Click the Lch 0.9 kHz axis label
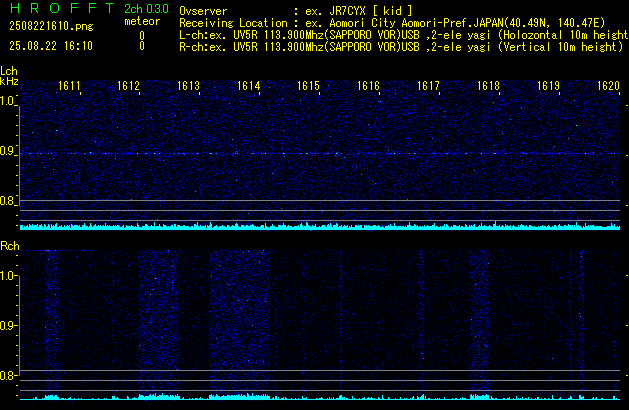Image resolution: width=629 pixels, height=410 pixels. [x=7, y=151]
